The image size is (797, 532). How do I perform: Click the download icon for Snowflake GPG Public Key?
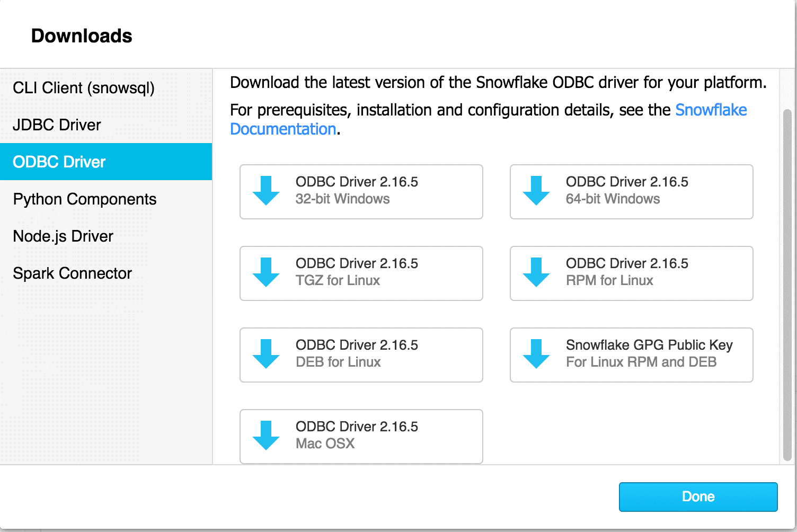click(x=536, y=355)
